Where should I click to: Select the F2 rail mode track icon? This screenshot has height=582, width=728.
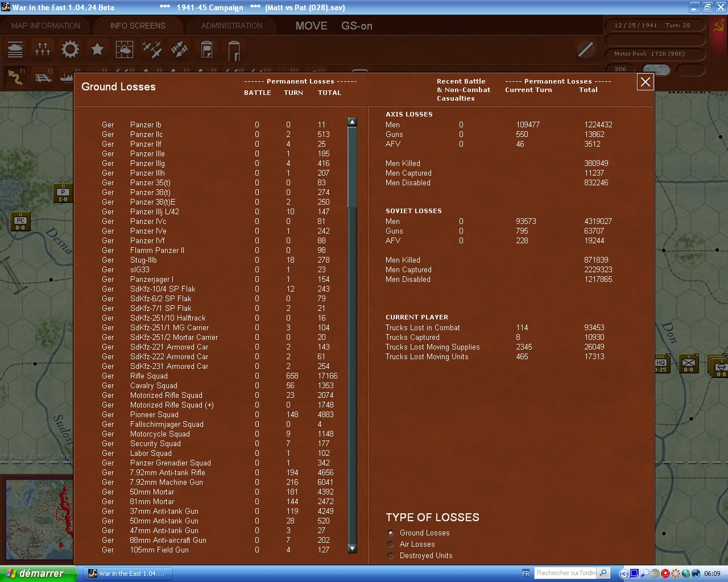coord(43,77)
